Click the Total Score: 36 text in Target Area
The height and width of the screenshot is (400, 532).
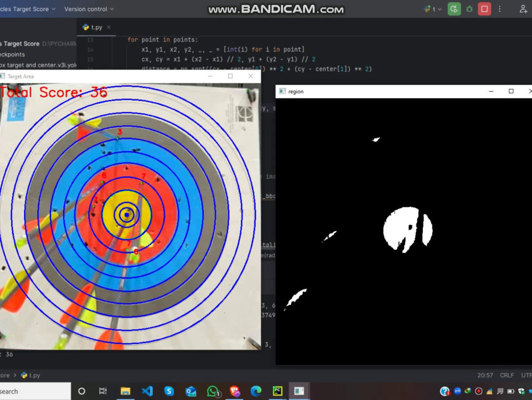coord(54,92)
